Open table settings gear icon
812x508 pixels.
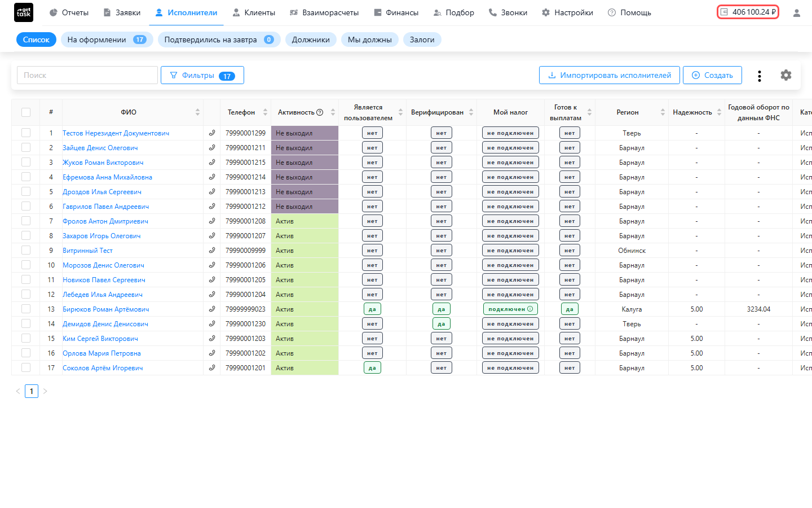pyautogui.click(x=785, y=75)
